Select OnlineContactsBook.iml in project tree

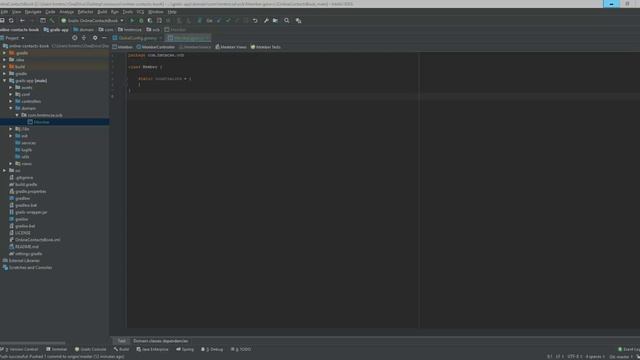coord(35,240)
